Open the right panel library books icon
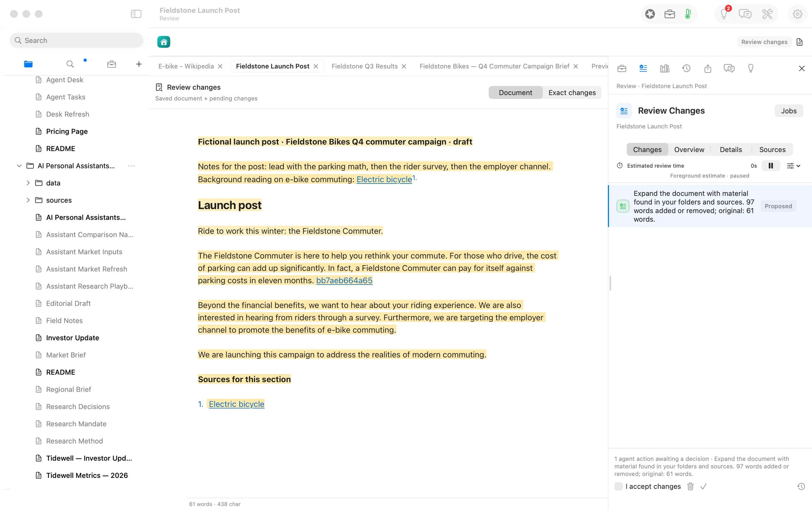812x510 pixels. [x=665, y=68]
